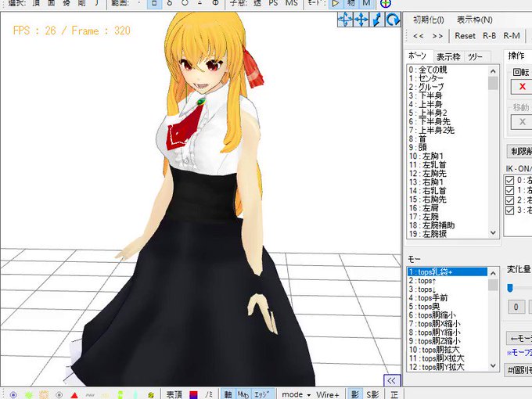Image resolution: width=532 pixels, height=399 pixels.
Task: Toggle IK checkbox 2
Action: pos(509,200)
